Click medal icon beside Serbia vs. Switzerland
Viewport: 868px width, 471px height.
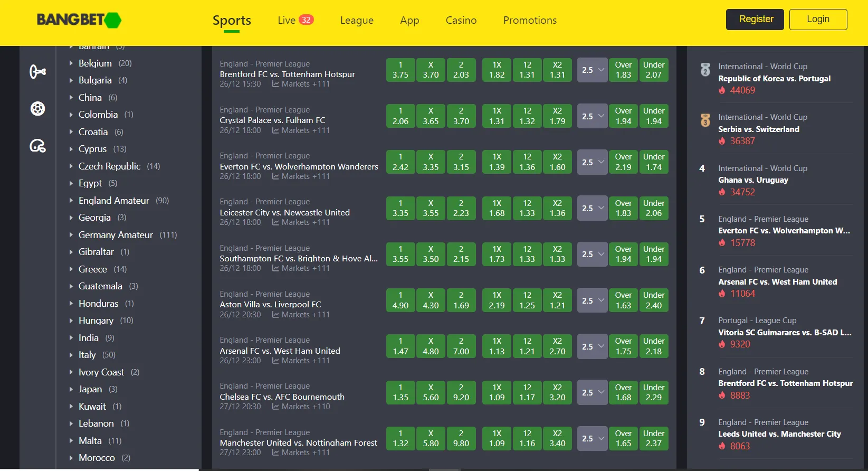705,120
